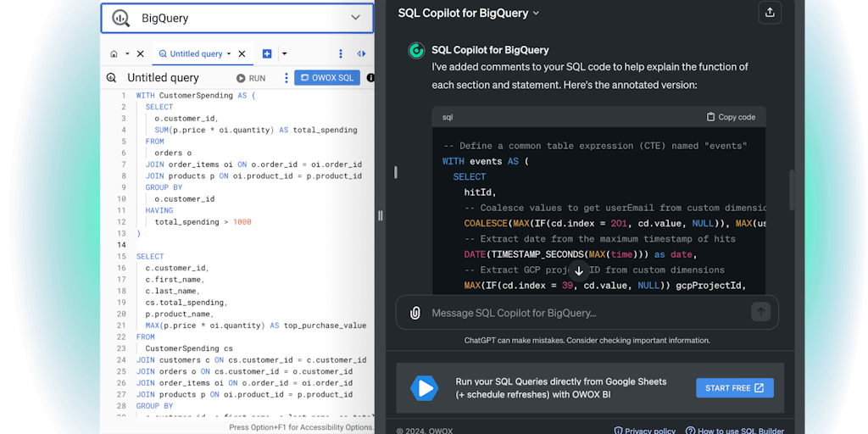Click the share icon at top right

pos(769,13)
